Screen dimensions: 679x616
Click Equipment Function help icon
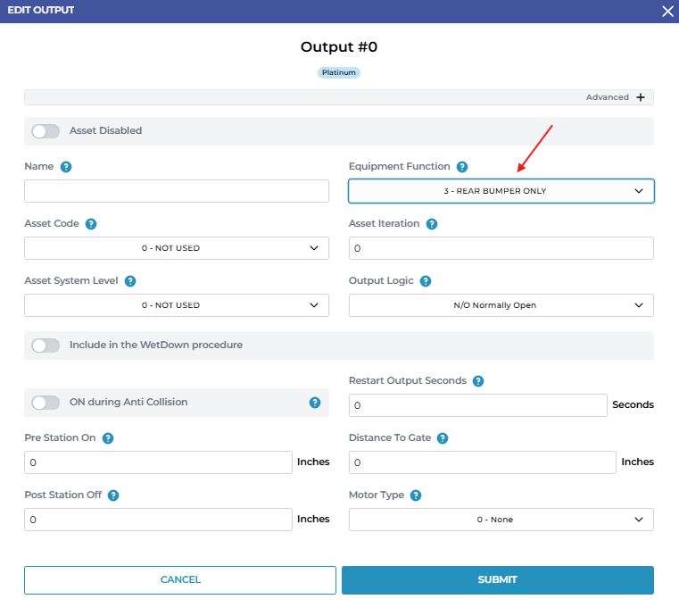click(x=461, y=167)
